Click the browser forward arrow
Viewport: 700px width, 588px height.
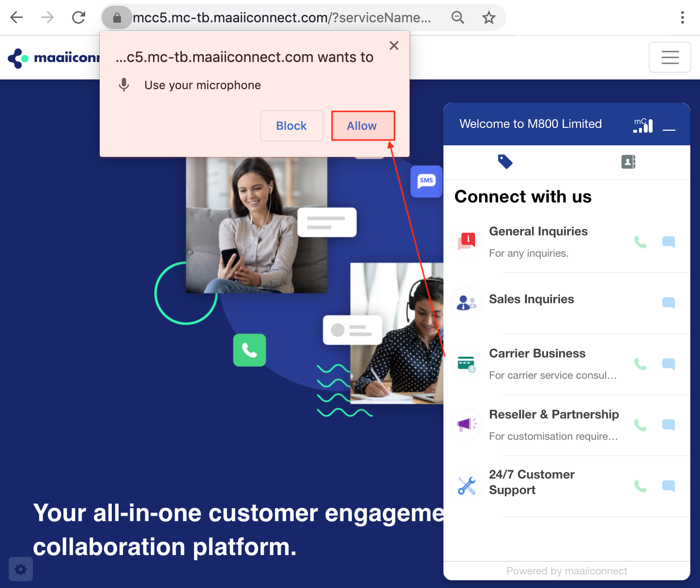pyautogui.click(x=47, y=18)
